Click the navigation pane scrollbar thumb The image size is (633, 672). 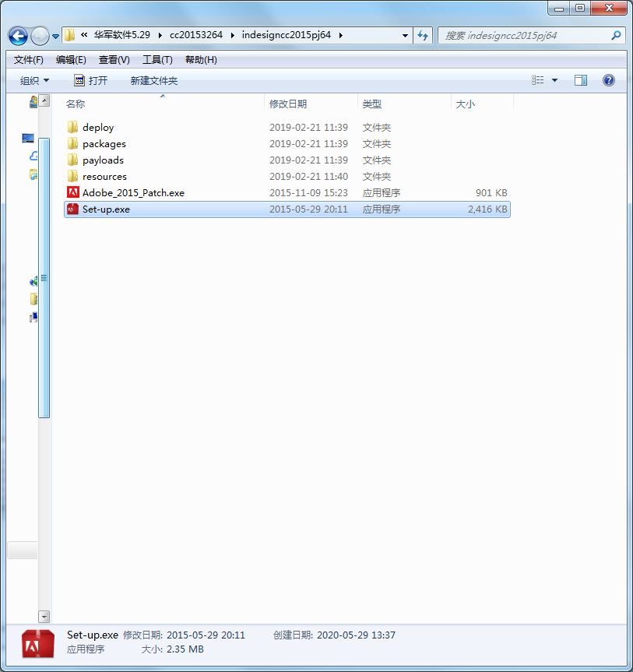(44, 278)
